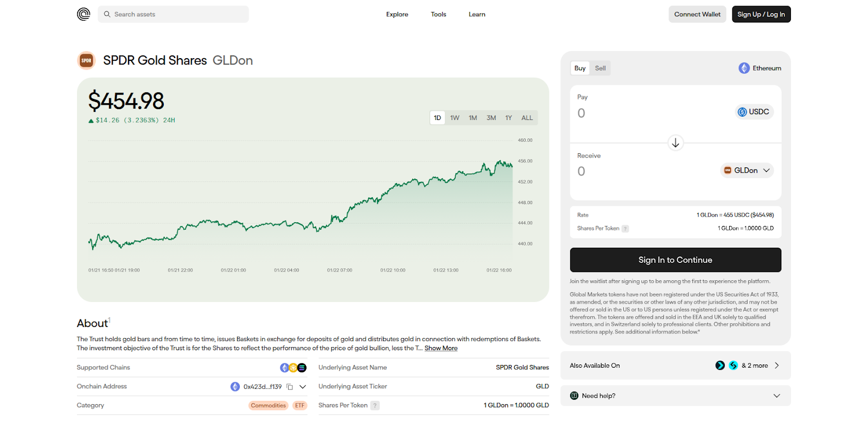Expand the onchain address chevron
Viewport: 868px width, 441px height.
click(x=303, y=387)
